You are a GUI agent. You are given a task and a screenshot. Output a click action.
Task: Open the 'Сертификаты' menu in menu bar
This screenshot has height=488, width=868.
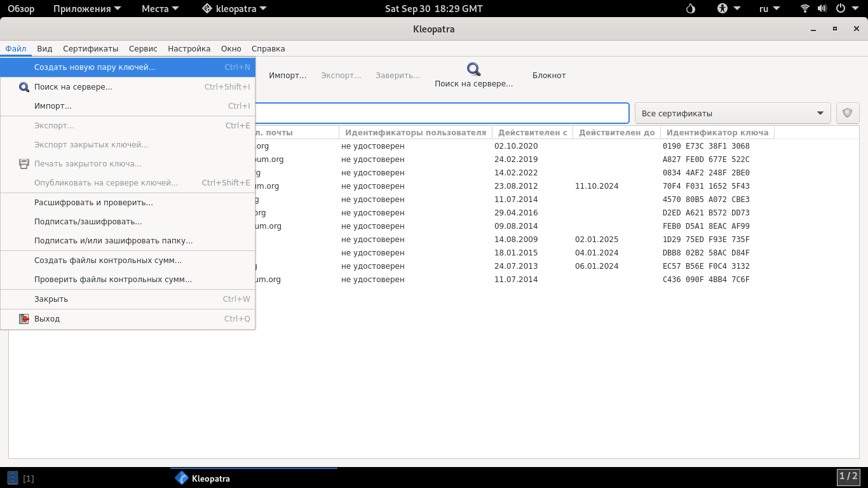point(90,49)
